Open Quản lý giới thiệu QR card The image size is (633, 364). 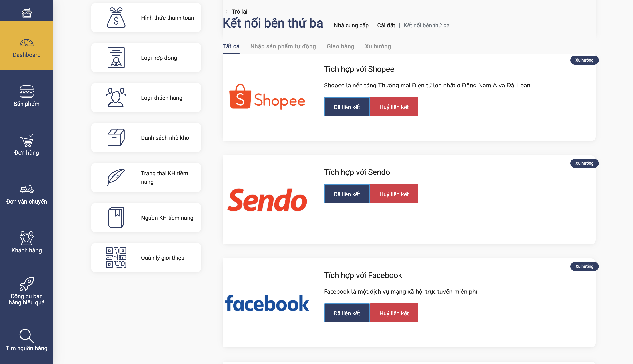click(x=146, y=258)
